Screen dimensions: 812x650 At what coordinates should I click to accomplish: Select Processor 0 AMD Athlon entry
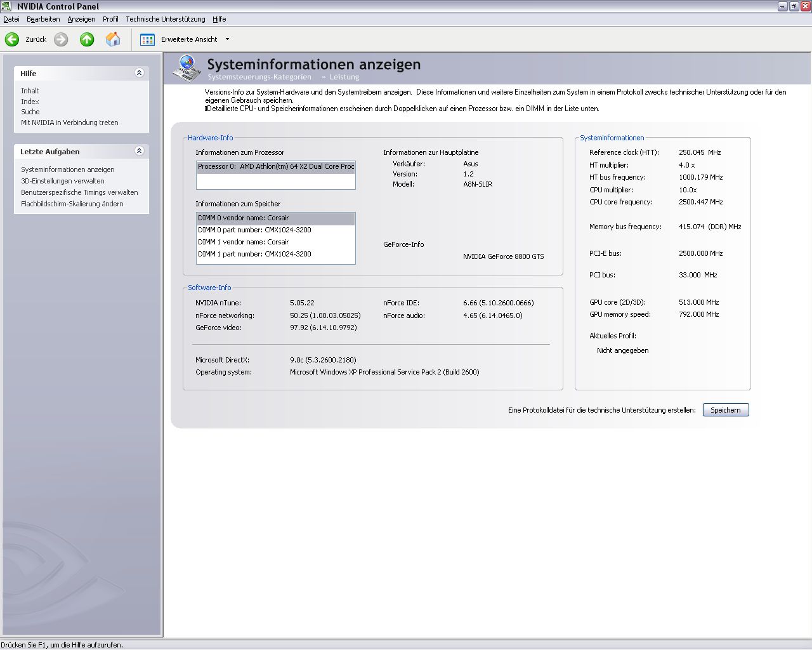276,166
